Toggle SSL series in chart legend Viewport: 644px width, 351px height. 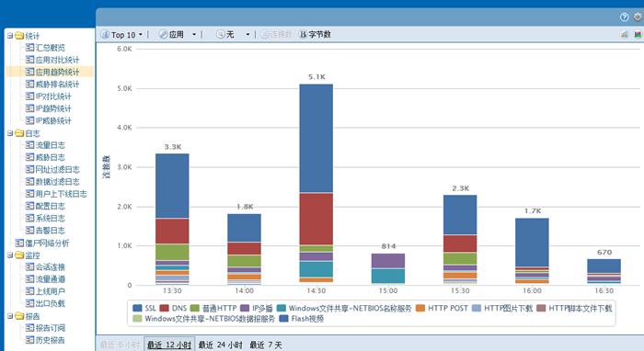[x=144, y=308]
